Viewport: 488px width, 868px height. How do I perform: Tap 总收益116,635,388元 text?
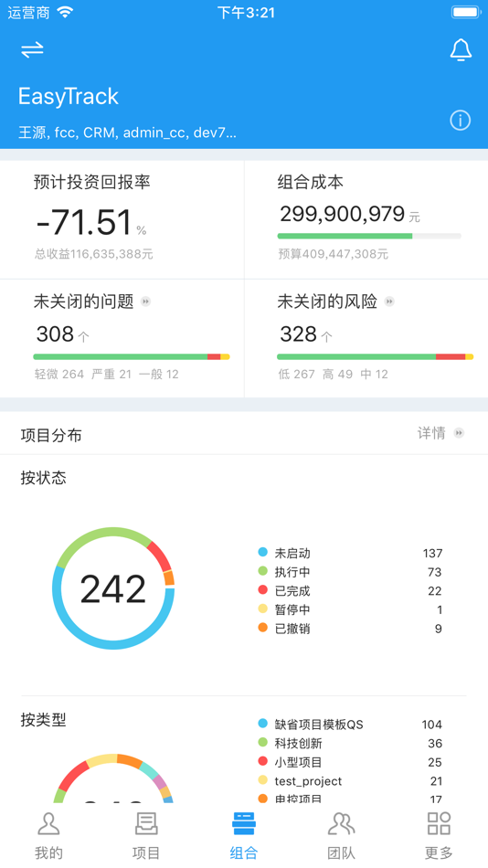click(x=93, y=254)
